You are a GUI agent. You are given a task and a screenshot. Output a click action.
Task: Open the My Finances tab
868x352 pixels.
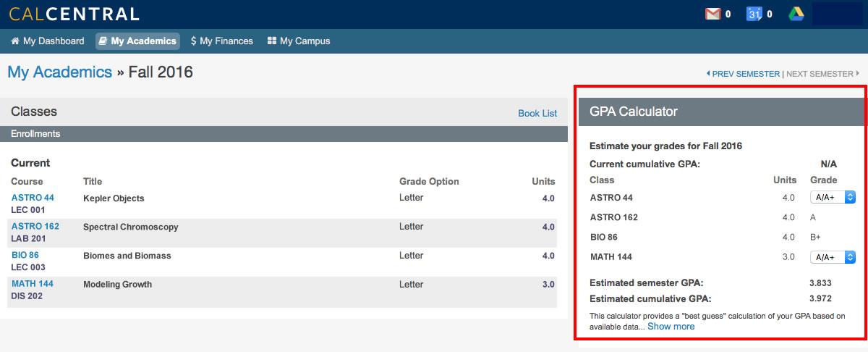[222, 41]
